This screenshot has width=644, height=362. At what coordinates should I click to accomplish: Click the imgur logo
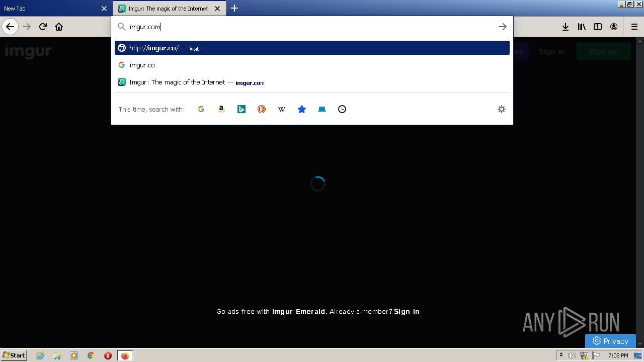(28, 51)
